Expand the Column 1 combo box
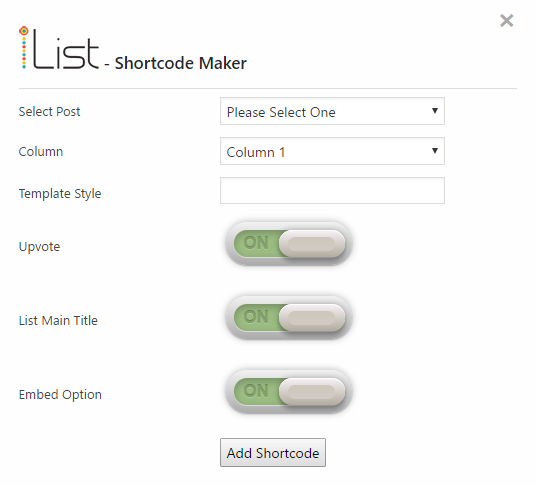537x485 pixels. tap(332, 151)
